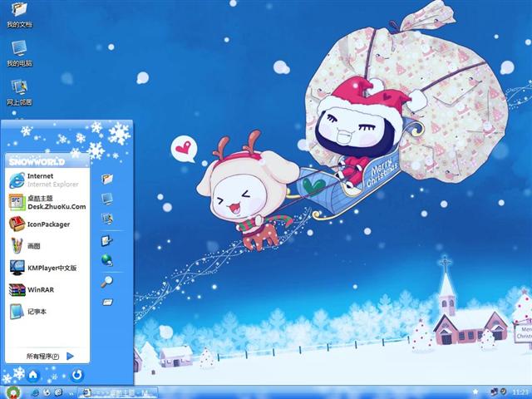Viewport: 532px width, 399px height.
Task: Click the green arrow beside 所有程序
Action: [70, 356]
